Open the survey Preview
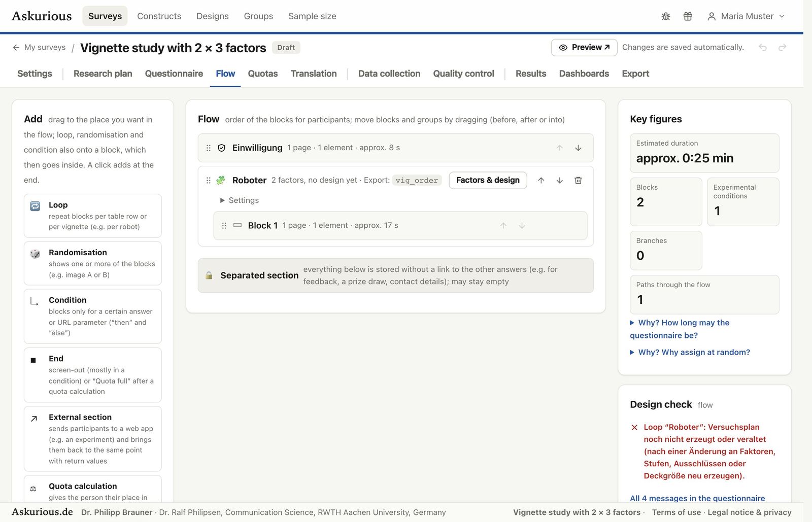Viewport: 812px width, 522px height. tap(584, 47)
